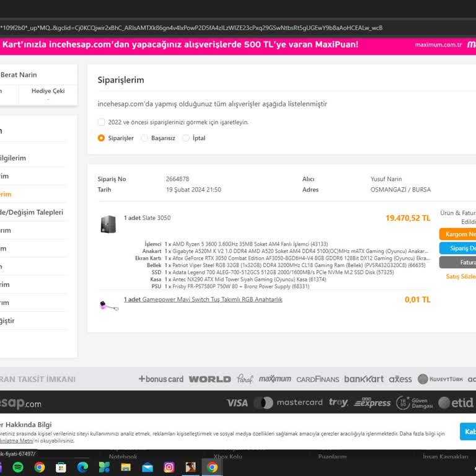Open the green puzzle-piece app icon
This screenshot has height=476, width=476.
point(104,467)
